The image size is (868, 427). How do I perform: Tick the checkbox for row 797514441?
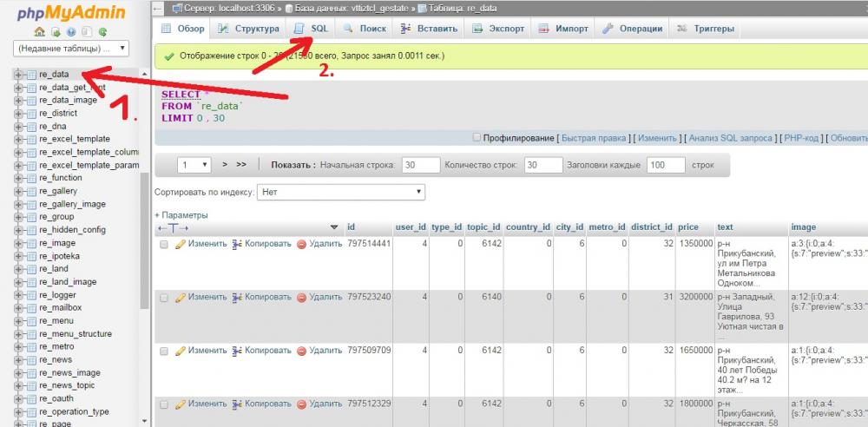pos(164,245)
